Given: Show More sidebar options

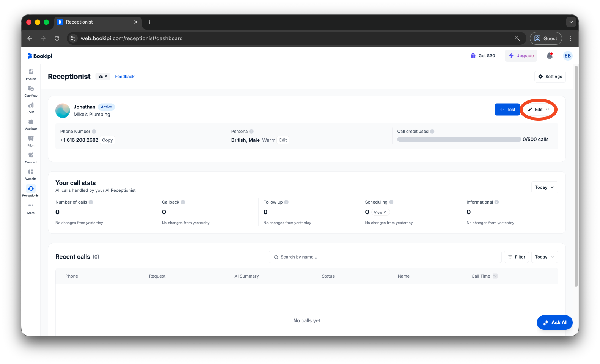Looking at the screenshot, I should pyautogui.click(x=31, y=208).
